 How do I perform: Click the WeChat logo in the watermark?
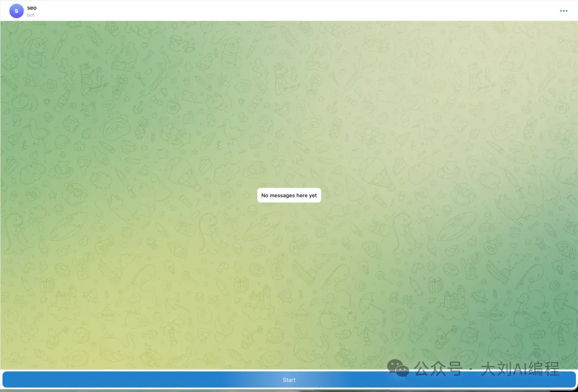399,367
